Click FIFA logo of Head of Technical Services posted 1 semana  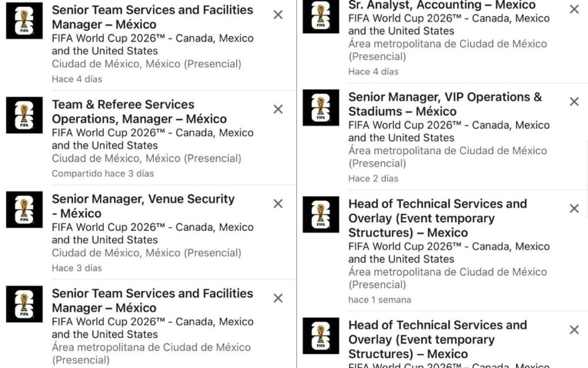coord(320,214)
